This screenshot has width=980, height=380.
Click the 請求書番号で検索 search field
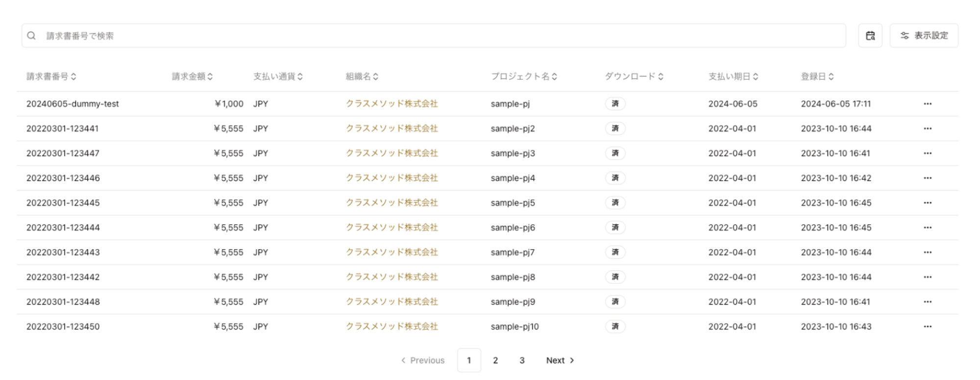[x=434, y=36]
